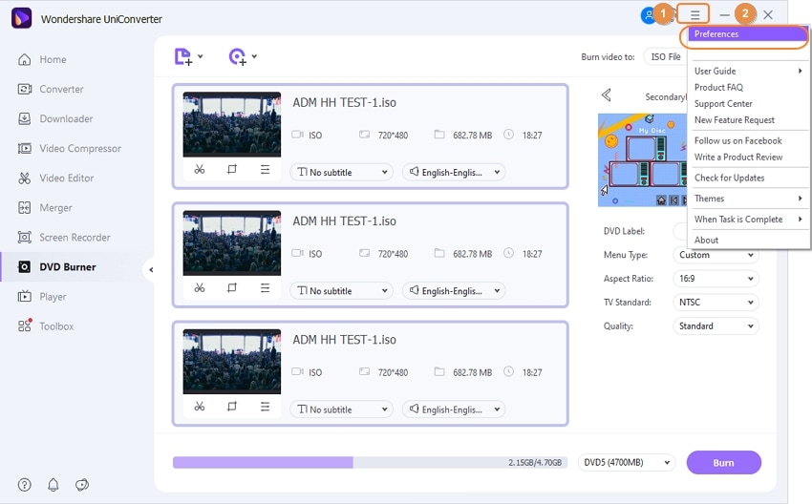812x504 pixels.
Task: Open the TV Standard NTSC dropdown
Action: (x=716, y=303)
